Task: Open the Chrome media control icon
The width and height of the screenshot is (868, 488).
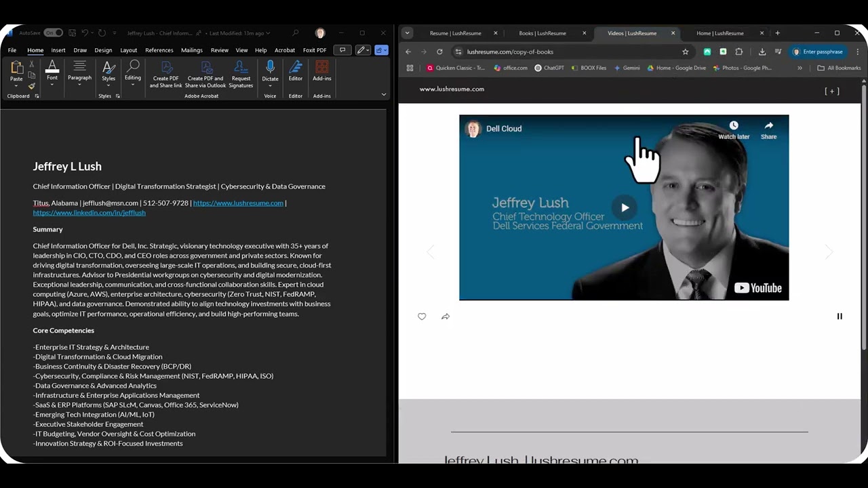Action: coord(778,52)
